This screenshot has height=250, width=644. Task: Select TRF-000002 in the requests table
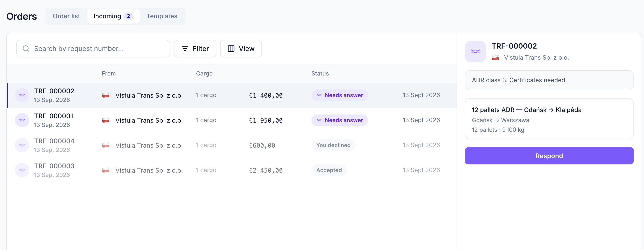tap(54, 91)
